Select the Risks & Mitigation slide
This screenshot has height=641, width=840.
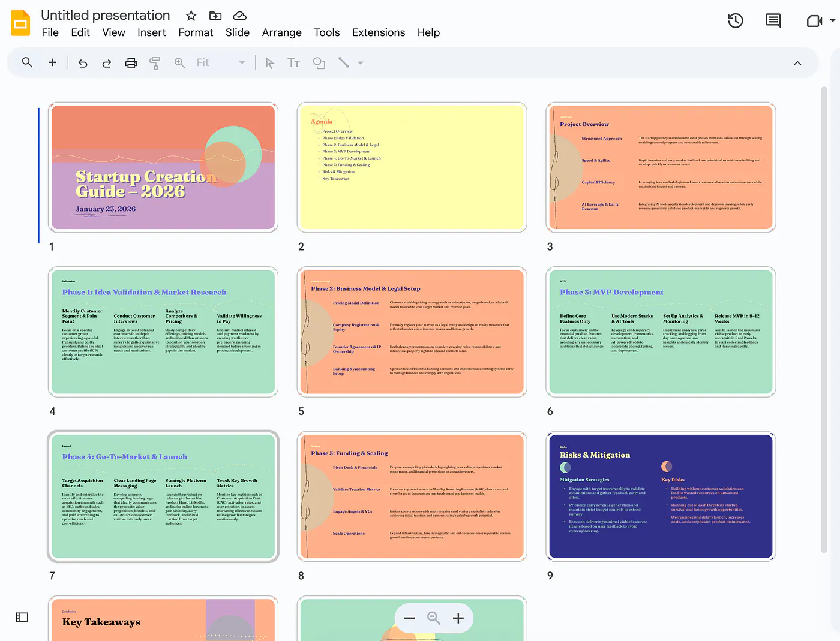click(661, 496)
